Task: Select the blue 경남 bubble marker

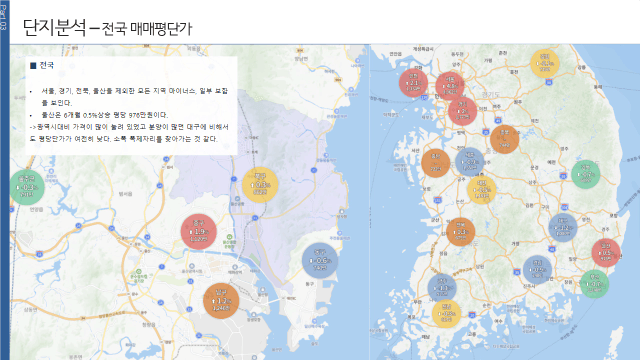Action: (x=537, y=270)
